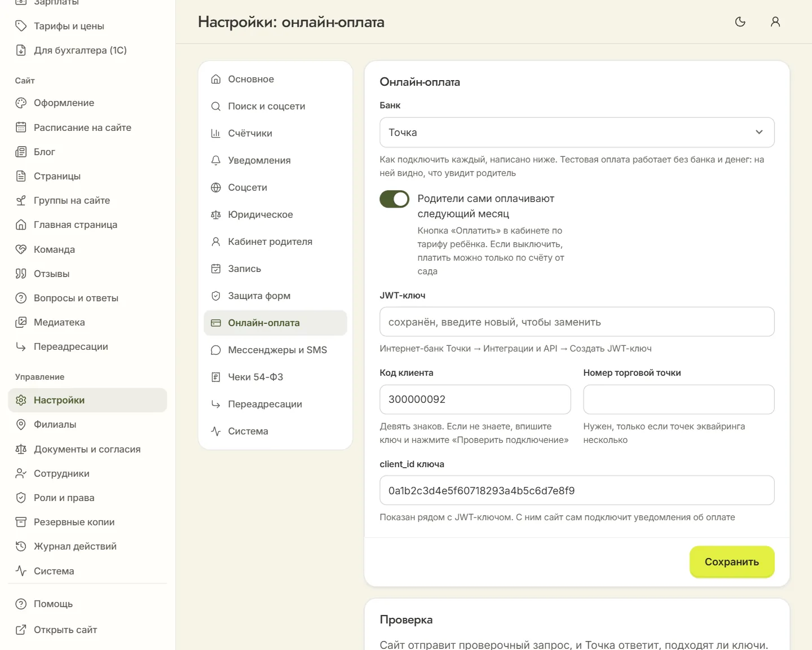Screen dimensions: 812x650
Task: Toggle dark mode moon icon
Action: [x=740, y=22]
